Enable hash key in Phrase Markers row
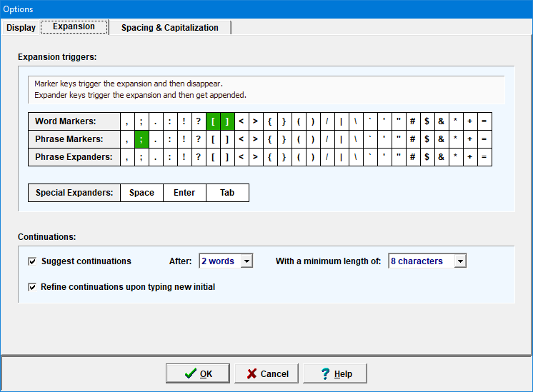 [x=412, y=139]
